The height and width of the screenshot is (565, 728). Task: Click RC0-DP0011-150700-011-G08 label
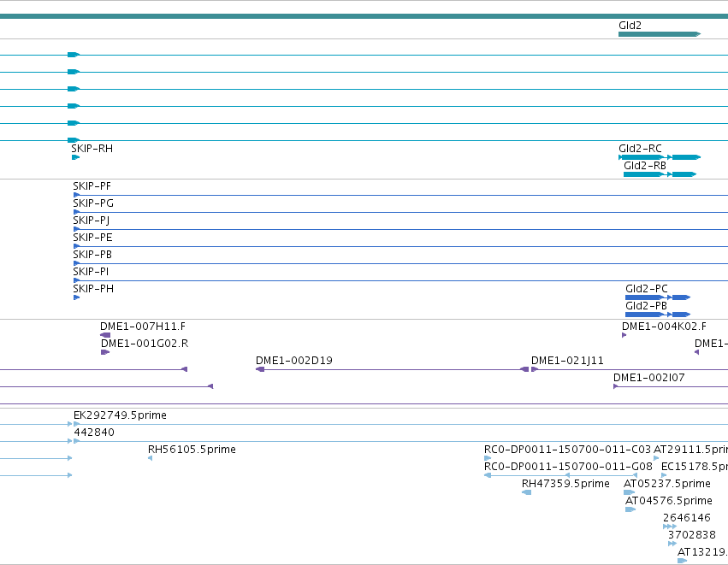(x=568, y=467)
